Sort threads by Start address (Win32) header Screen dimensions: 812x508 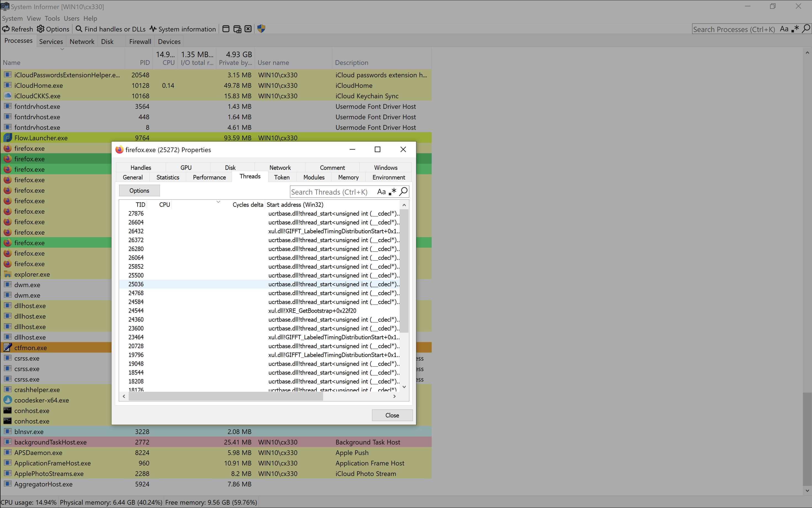[x=332, y=205]
